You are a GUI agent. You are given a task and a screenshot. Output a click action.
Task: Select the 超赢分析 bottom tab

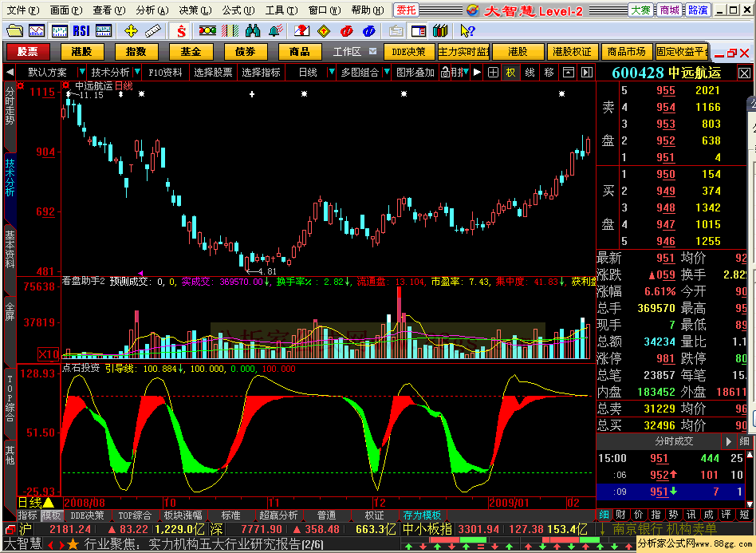[278, 515]
